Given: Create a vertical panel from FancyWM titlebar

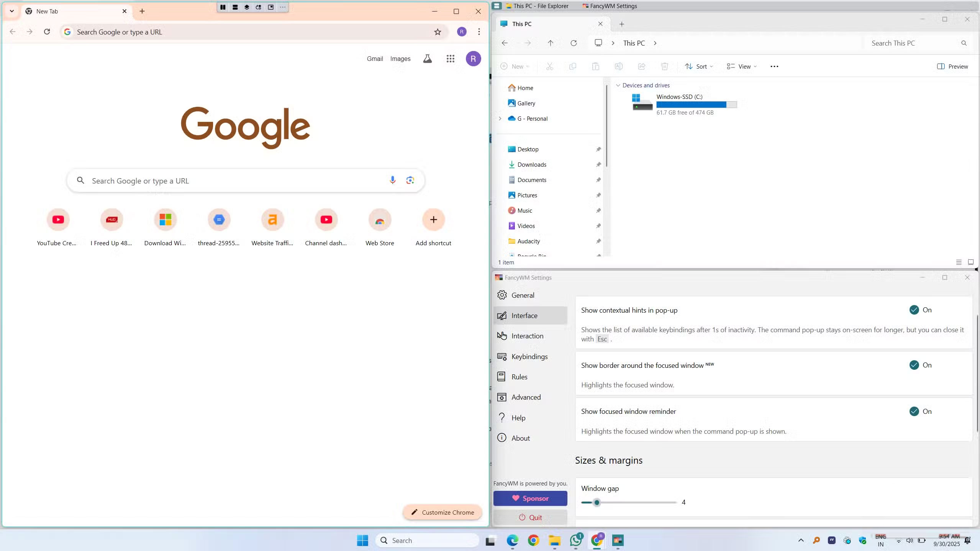Looking at the screenshot, I should (223, 7).
